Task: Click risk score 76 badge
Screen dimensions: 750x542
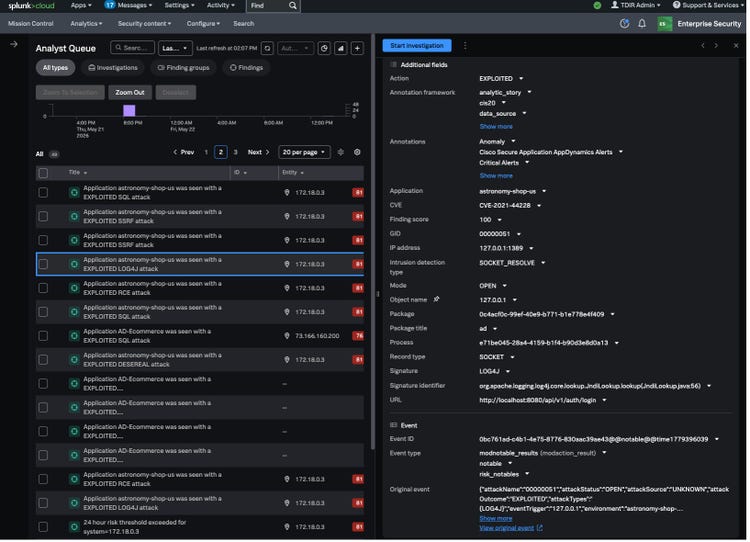Action: coord(359,336)
